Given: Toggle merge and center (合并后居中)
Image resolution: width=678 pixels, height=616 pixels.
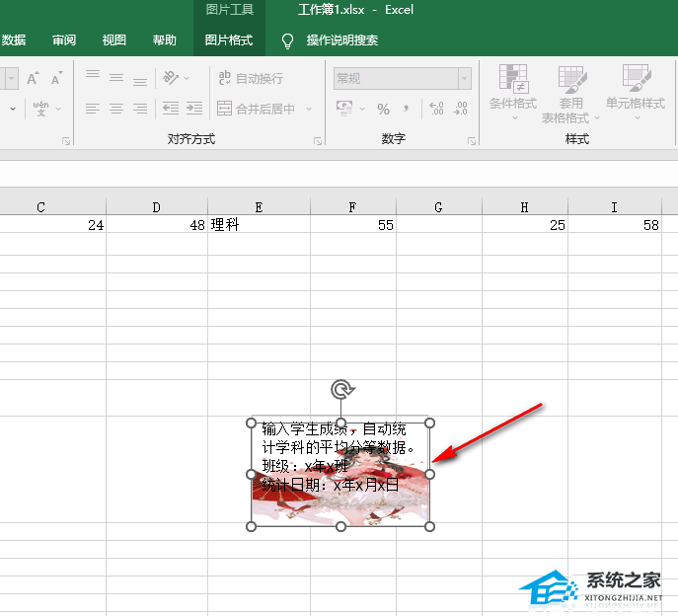Looking at the screenshot, I should [x=257, y=109].
